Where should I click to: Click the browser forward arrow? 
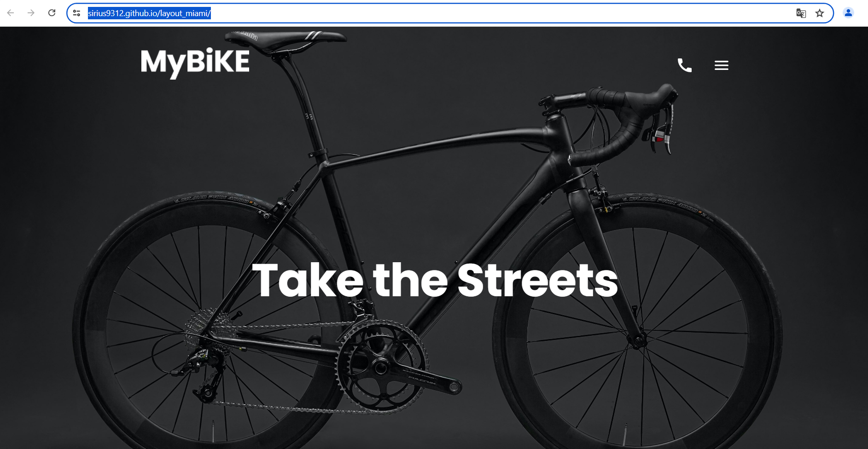31,13
